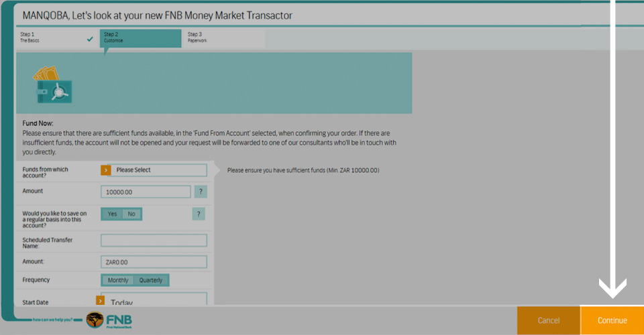This screenshot has width=644, height=335.
Task: Click orange arrow beside Please Select
Action: (x=106, y=170)
